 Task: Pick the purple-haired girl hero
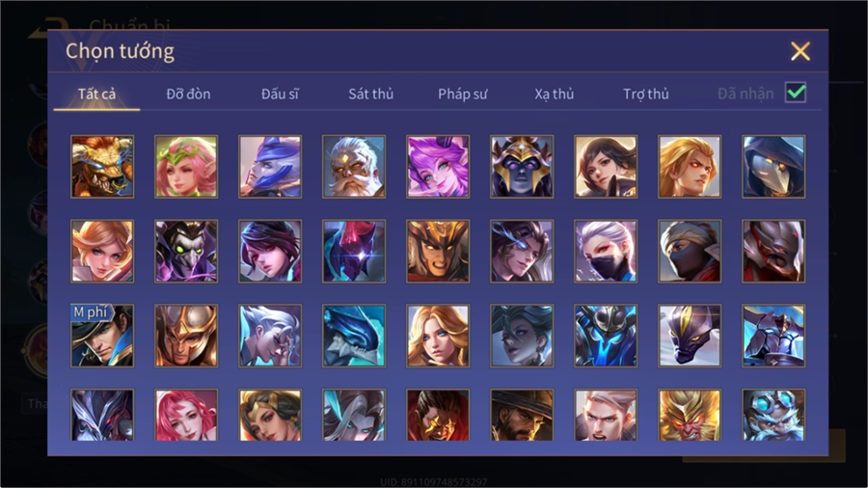pos(438,167)
